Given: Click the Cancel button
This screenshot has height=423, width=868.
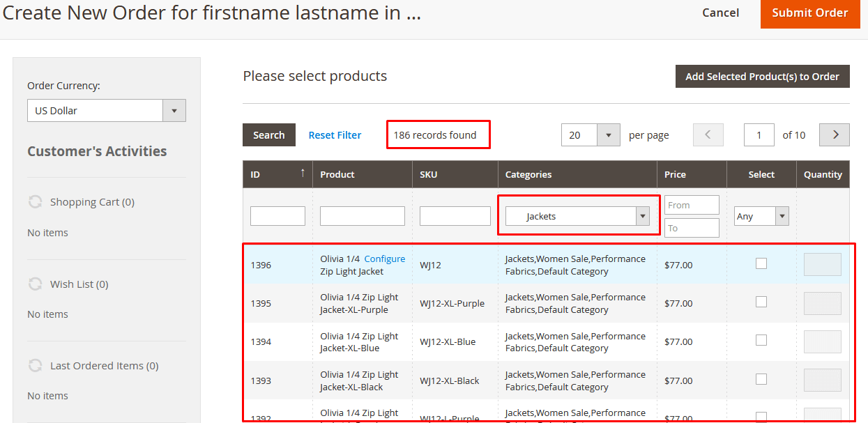Looking at the screenshot, I should pos(720,13).
